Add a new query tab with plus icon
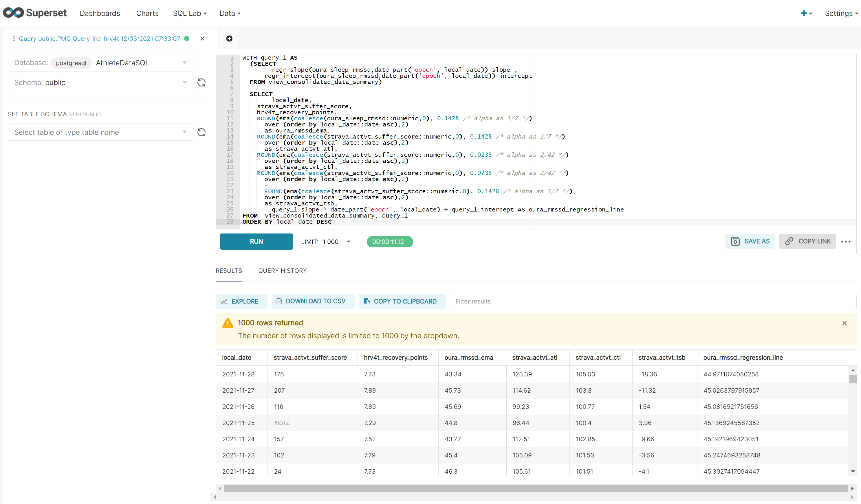 pyautogui.click(x=229, y=38)
